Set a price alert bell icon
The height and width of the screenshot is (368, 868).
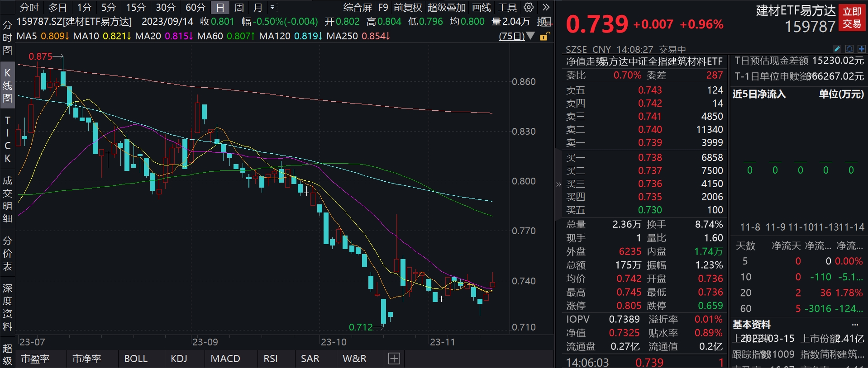[x=849, y=49]
